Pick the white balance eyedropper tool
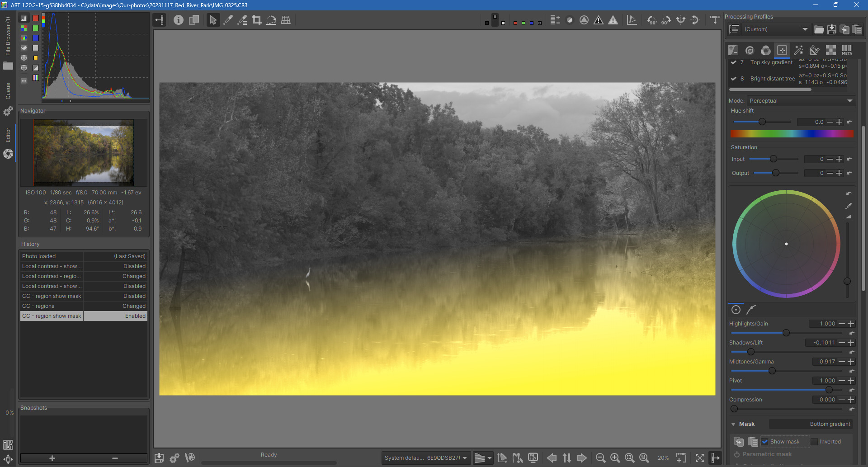This screenshot has height=467, width=868. 228,20
